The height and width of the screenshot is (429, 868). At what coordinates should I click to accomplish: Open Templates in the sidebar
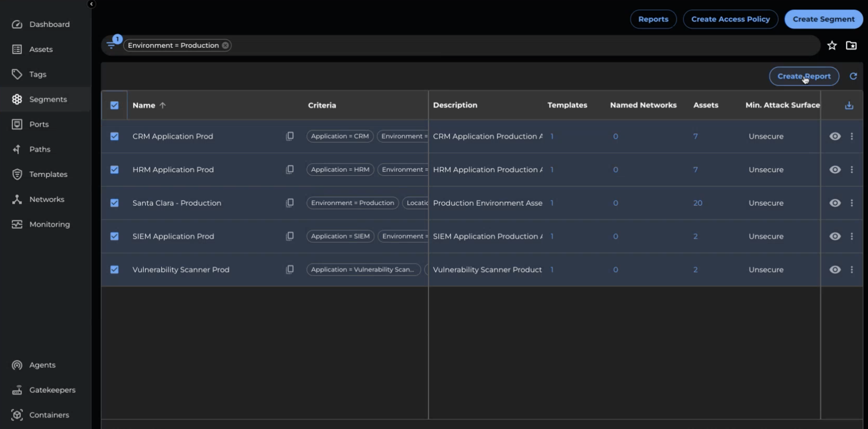[48, 174]
